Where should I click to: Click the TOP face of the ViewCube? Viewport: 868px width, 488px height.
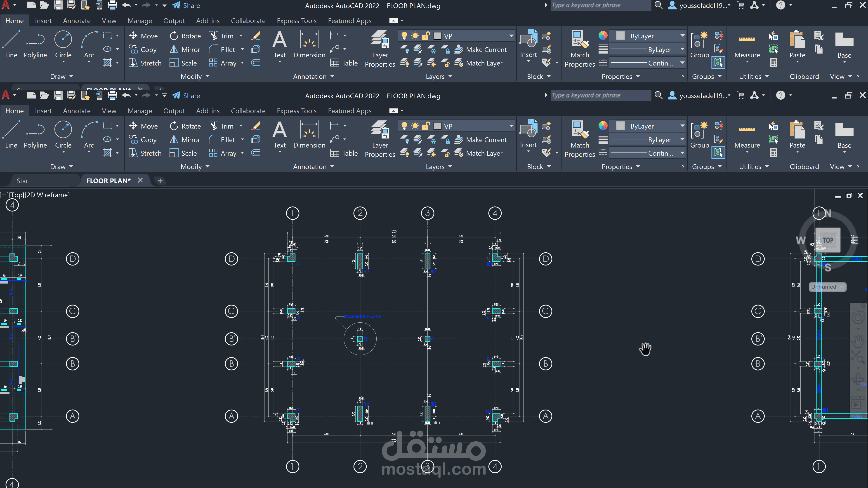[828, 240]
